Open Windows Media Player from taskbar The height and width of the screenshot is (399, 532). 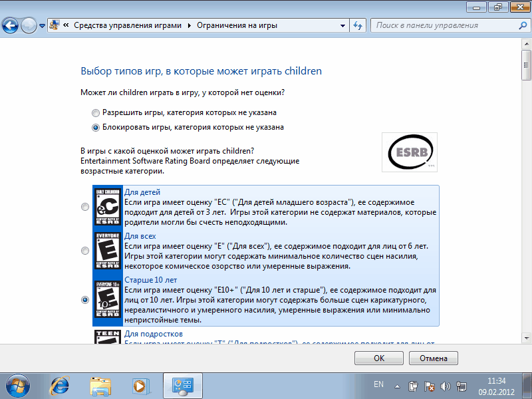(140, 386)
